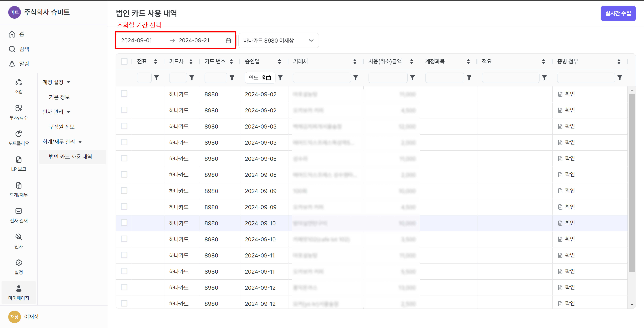This screenshot has height=328, width=644.
Task: Click the 검색 search magnifier icon
Action: [12, 49]
